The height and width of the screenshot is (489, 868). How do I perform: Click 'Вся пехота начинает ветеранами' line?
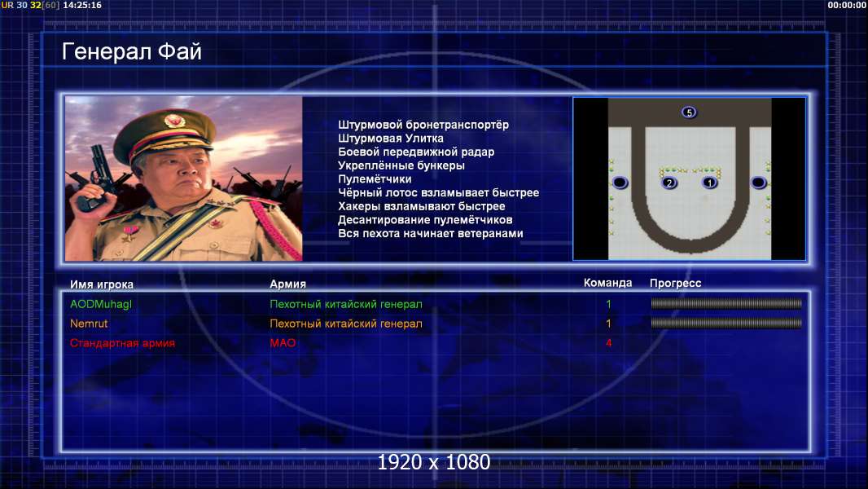click(431, 233)
